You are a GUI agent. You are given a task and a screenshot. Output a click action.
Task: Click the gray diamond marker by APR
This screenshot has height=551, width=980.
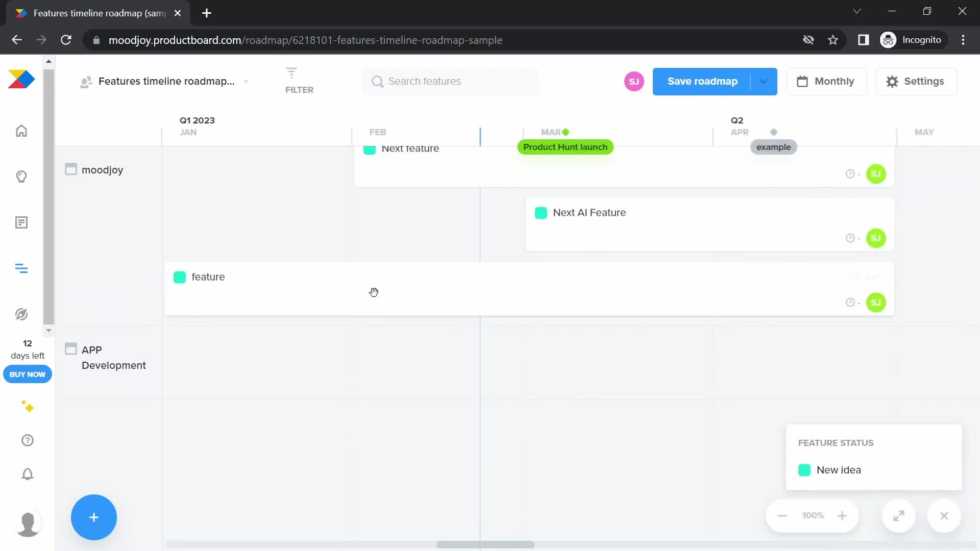774,132
